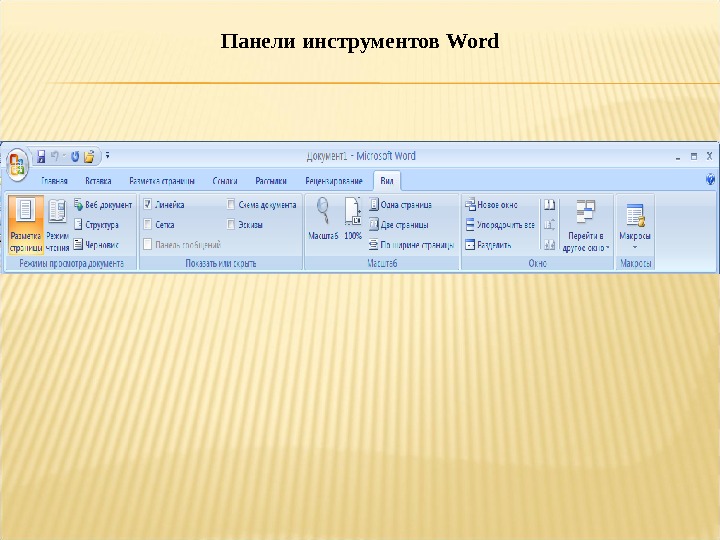Enable the Эскизы checkbox

tap(231, 225)
